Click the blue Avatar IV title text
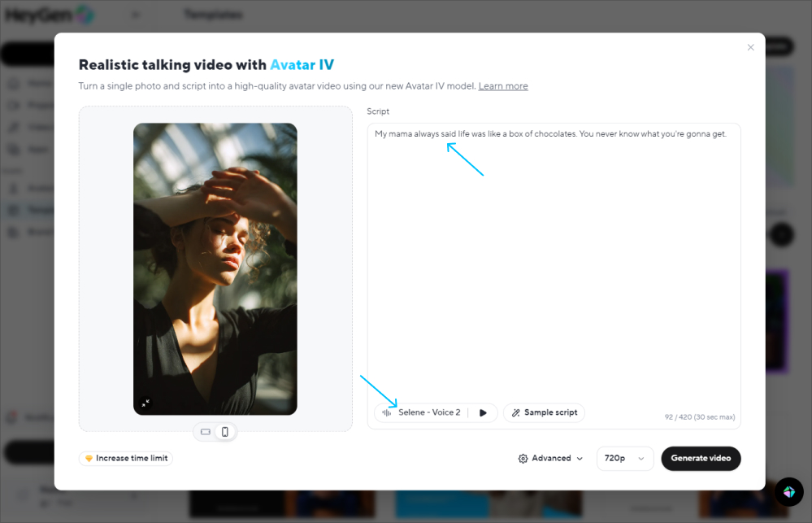This screenshot has height=523, width=812. [x=302, y=65]
